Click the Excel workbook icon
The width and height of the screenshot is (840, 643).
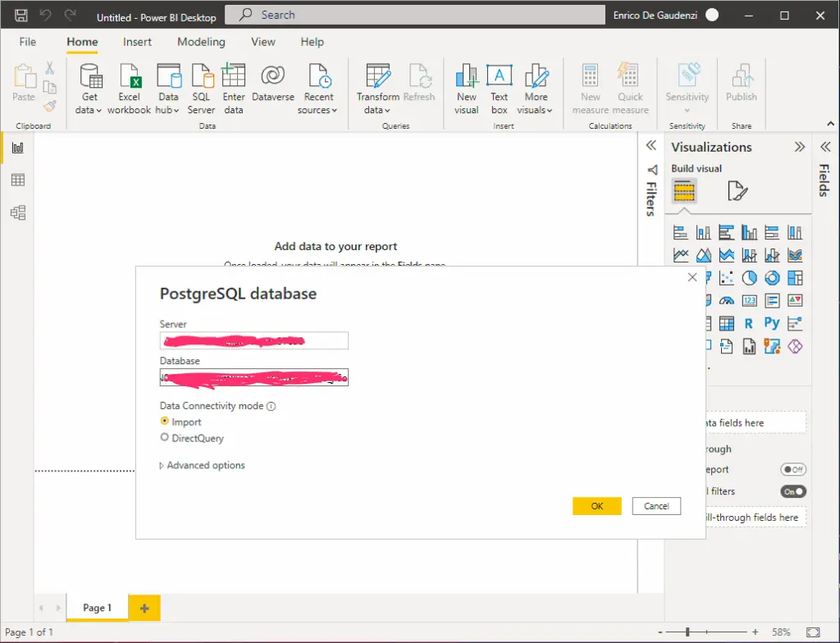pyautogui.click(x=130, y=77)
